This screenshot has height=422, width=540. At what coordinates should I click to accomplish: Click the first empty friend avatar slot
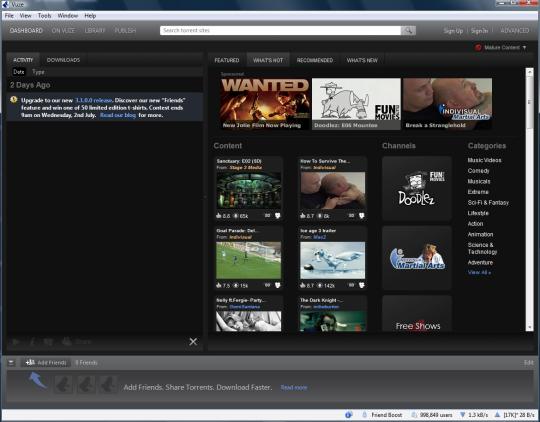click(63, 384)
